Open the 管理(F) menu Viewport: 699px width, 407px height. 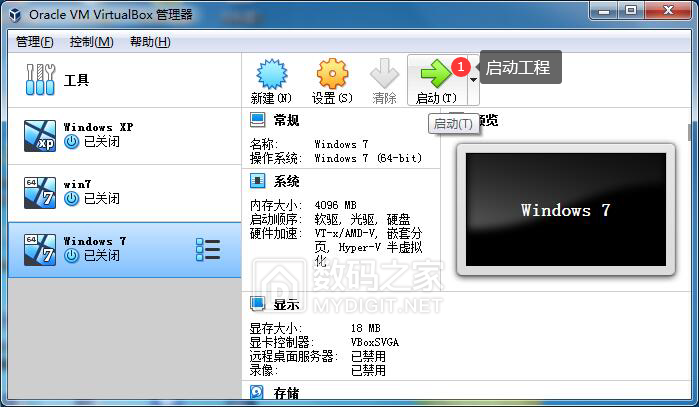(35, 42)
